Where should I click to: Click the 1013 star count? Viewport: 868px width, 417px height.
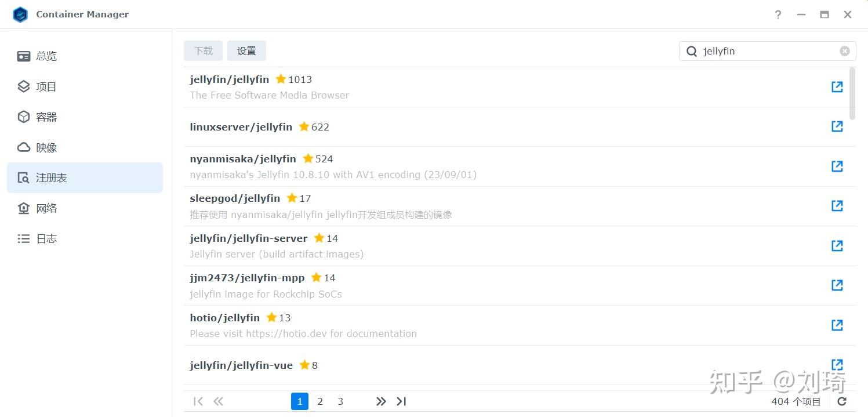(300, 79)
